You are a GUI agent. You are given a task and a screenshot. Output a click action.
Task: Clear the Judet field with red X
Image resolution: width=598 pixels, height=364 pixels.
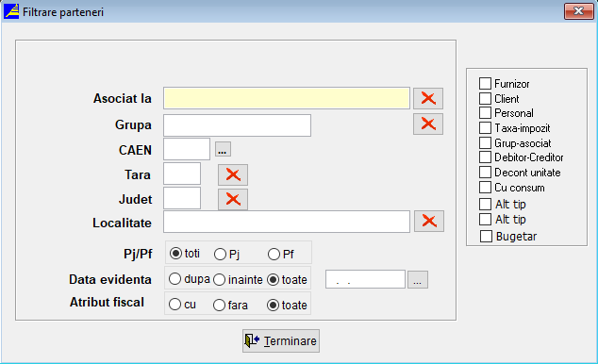[233, 199]
